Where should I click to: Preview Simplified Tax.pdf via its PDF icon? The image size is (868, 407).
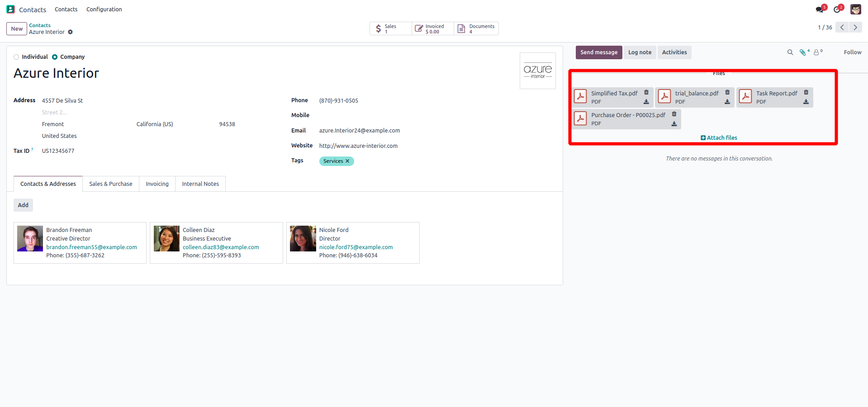(x=580, y=96)
